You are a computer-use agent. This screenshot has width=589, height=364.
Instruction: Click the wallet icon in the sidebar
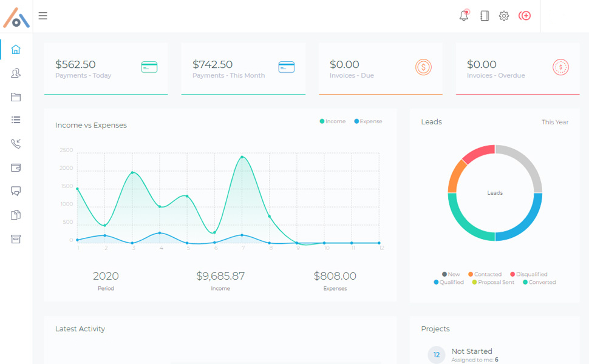click(16, 167)
